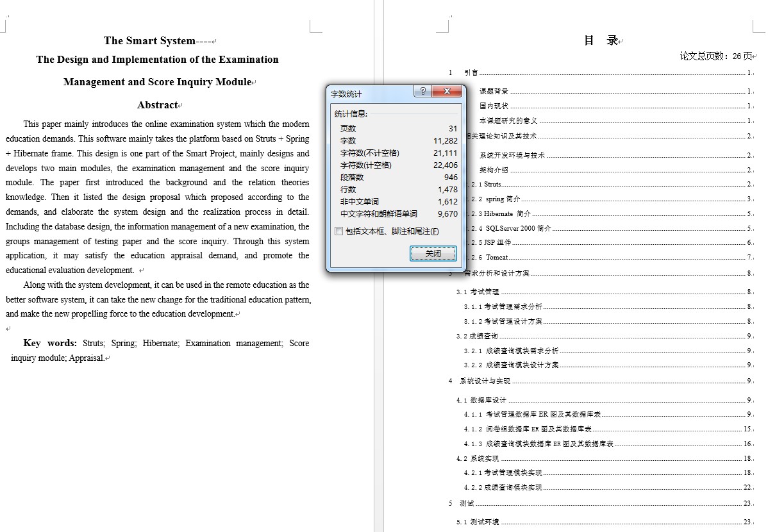Enable the 包括文本框、脚注和尾注 checkbox

(338, 231)
